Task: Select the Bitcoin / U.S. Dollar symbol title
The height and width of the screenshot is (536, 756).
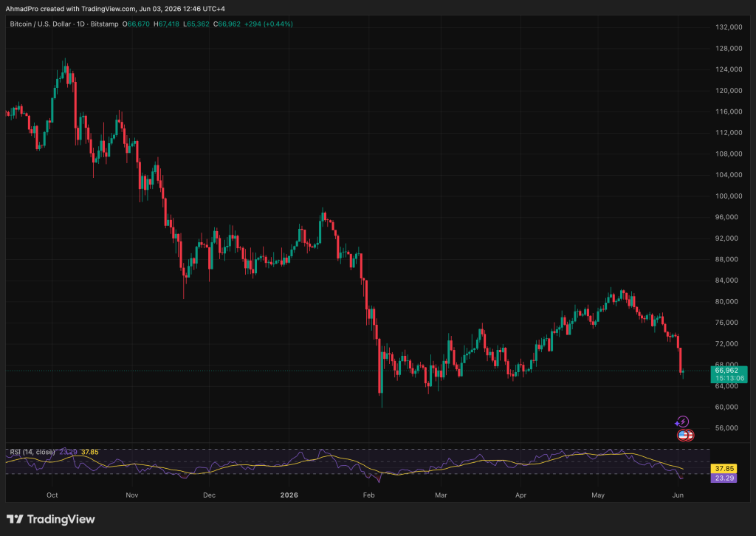Action: (40, 24)
